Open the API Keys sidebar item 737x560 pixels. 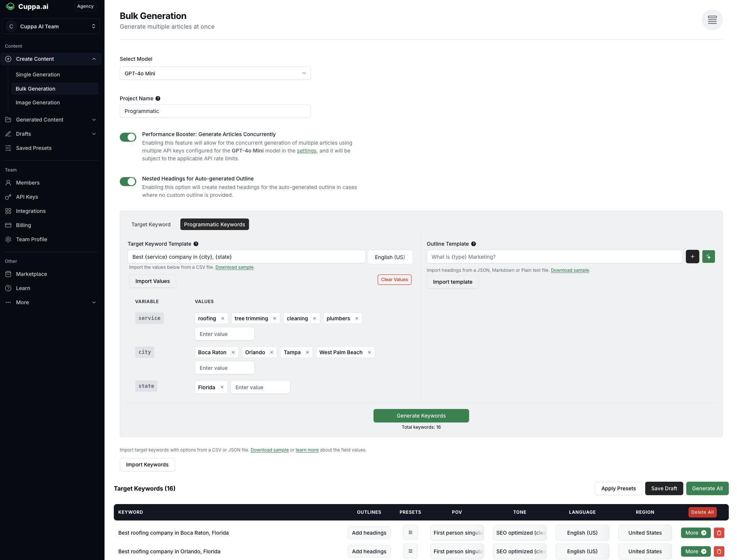(27, 197)
